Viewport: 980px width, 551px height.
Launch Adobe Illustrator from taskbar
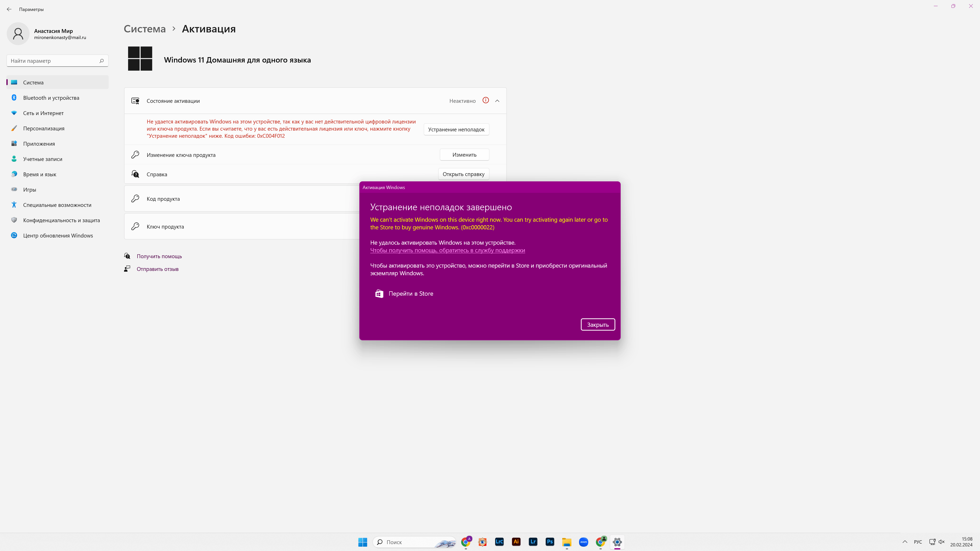[x=516, y=542]
